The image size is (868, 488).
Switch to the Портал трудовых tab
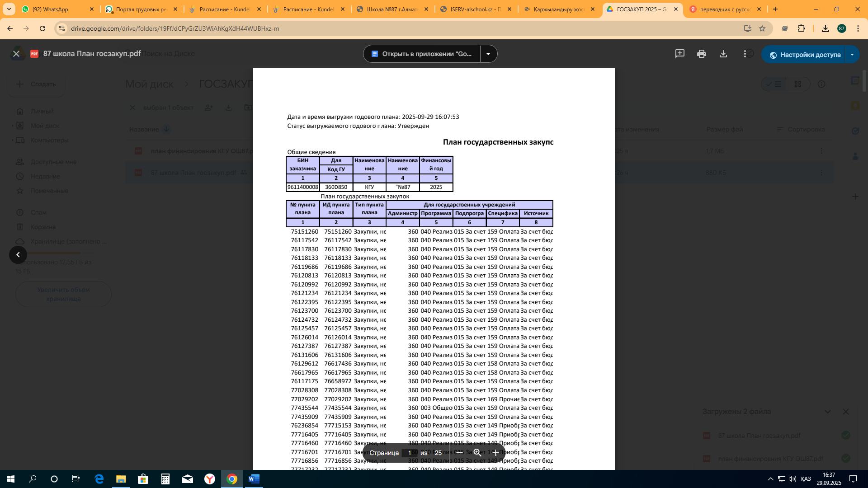point(141,9)
